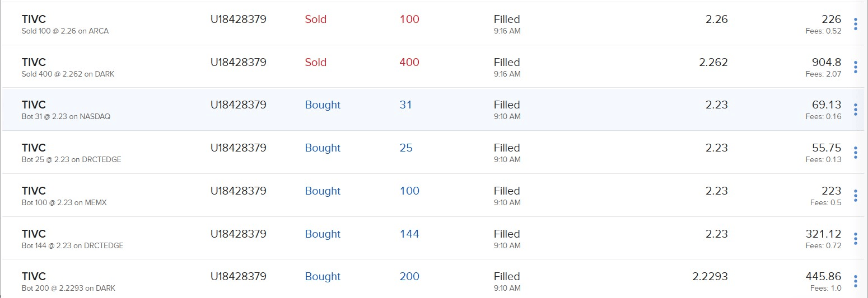This screenshot has width=868, height=298.
Task: Click the Bought label for 144 shares
Action: 323,234
